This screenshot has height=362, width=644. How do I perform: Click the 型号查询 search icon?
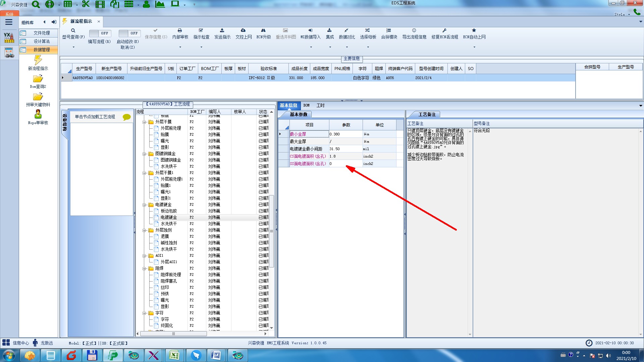[x=73, y=31]
